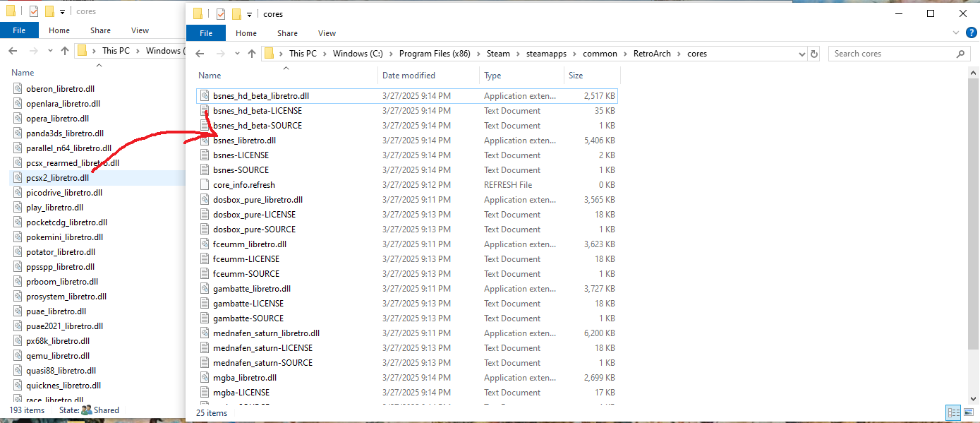
Task: Click New folder quick access icon front window
Action: click(x=236, y=14)
